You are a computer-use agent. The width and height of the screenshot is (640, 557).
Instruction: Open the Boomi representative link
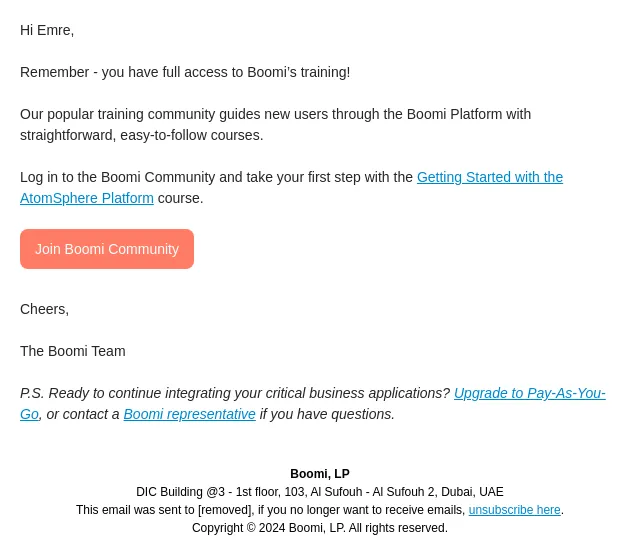pyautogui.click(x=189, y=414)
